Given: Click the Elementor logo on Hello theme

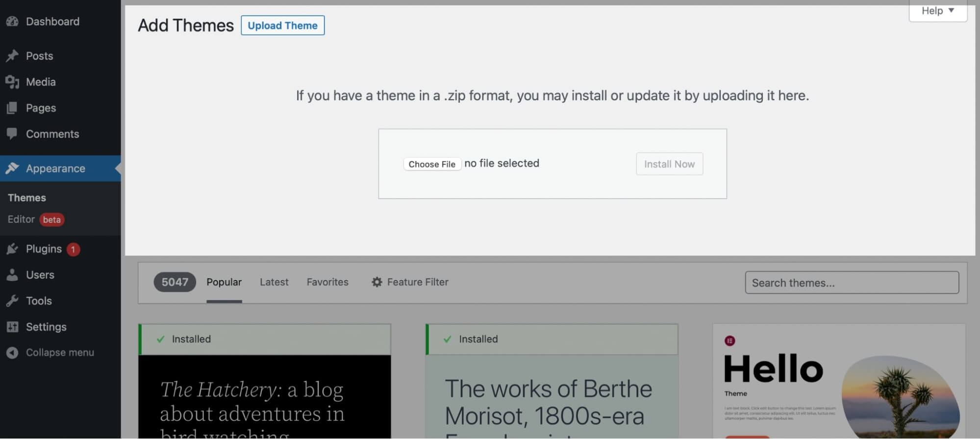Looking at the screenshot, I should pyautogui.click(x=729, y=341).
